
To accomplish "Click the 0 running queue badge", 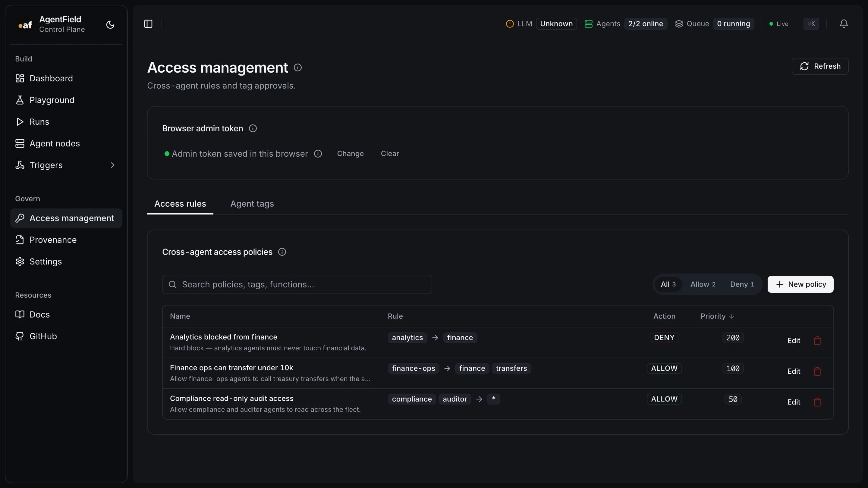I will (734, 23).
